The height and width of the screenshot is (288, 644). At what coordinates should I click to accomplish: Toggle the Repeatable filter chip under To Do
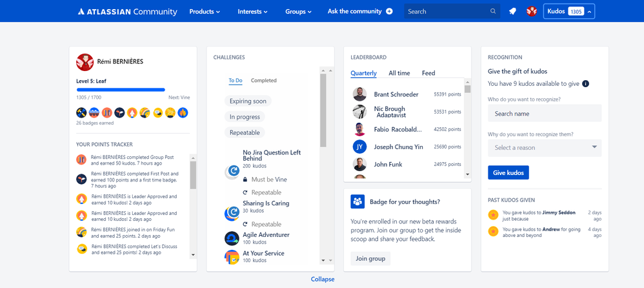(x=245, y=133)
